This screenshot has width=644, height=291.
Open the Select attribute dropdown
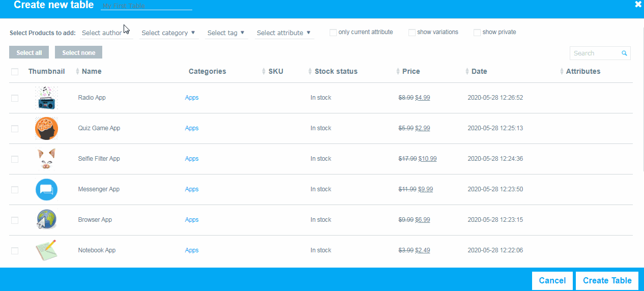pos(284,33)
